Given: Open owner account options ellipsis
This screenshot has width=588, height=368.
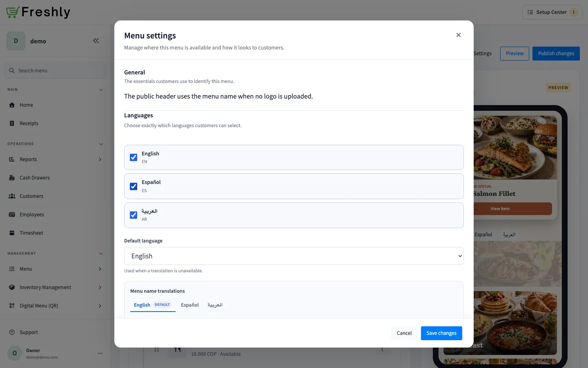Looking at the screenshot, I should tap(100, 353).
